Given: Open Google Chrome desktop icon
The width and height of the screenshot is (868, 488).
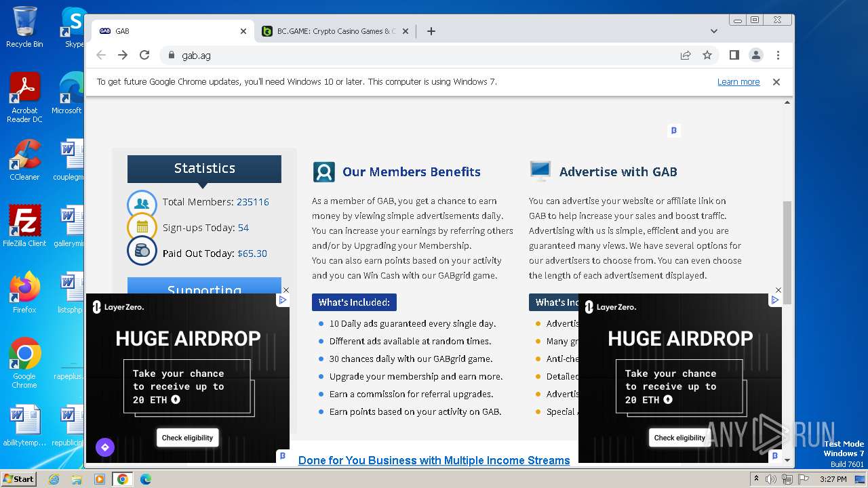Looking at the screenshot, I should 24,363.
